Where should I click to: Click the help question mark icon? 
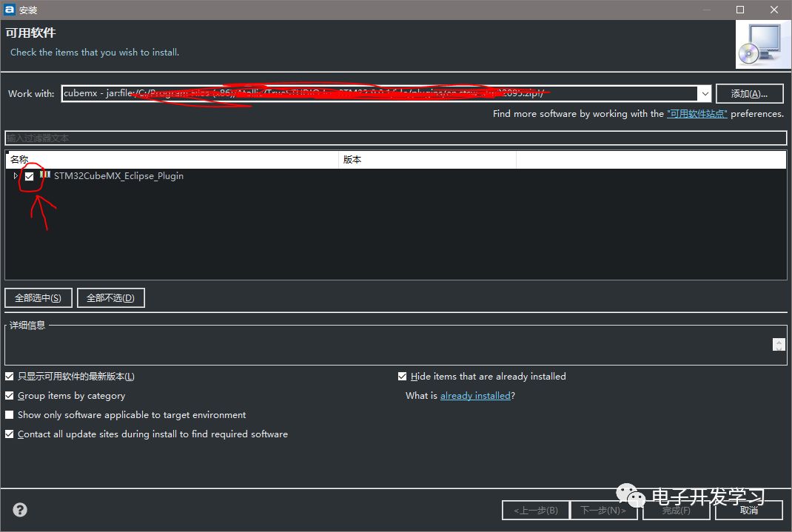tap(20, 510)
